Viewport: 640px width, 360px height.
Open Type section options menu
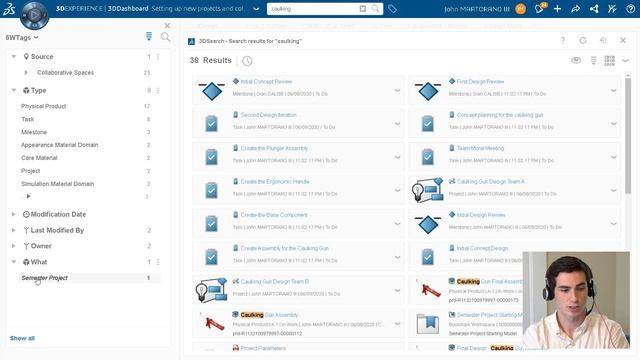(x=158, y=90)
